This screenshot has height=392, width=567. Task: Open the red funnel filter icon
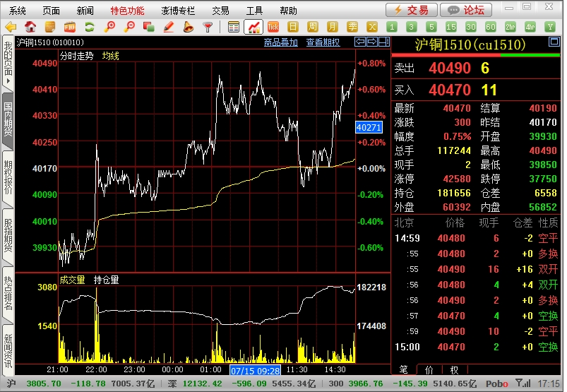click(208, 27)
